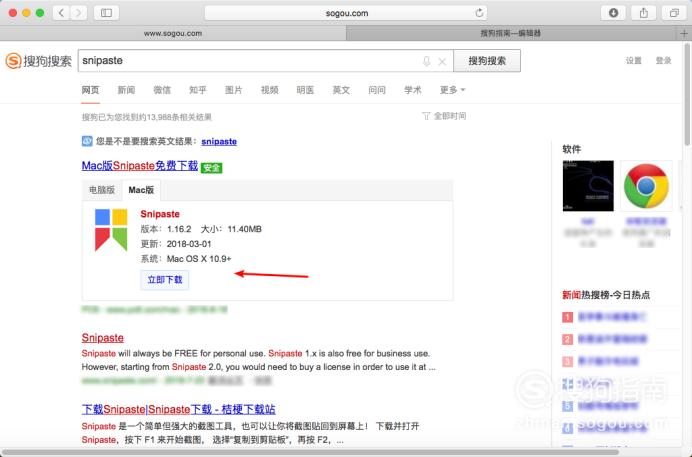Select the 学术 category
The height and width of the screenshot is (457, 692).
(413, 90)
